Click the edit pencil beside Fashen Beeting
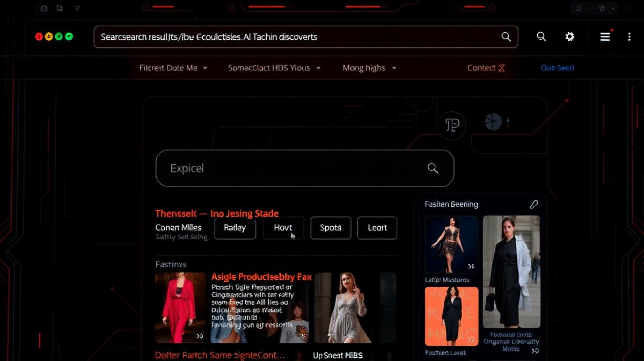The width and height of the screenshot is (644, 361). click(x=533, y=204)
